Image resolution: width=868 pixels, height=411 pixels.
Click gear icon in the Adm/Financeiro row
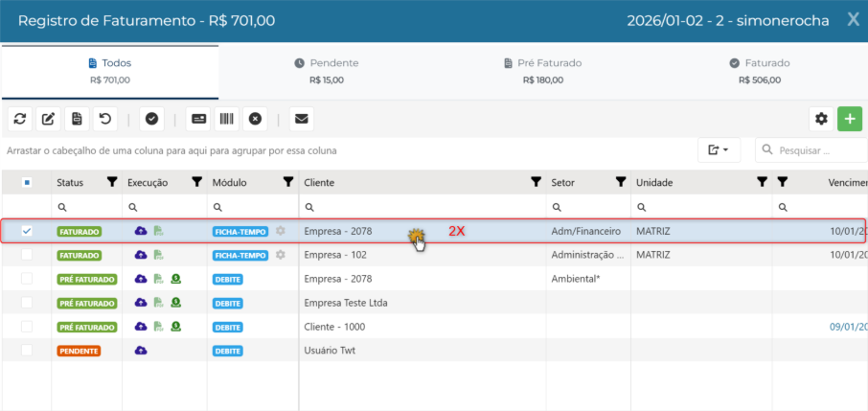281,231
